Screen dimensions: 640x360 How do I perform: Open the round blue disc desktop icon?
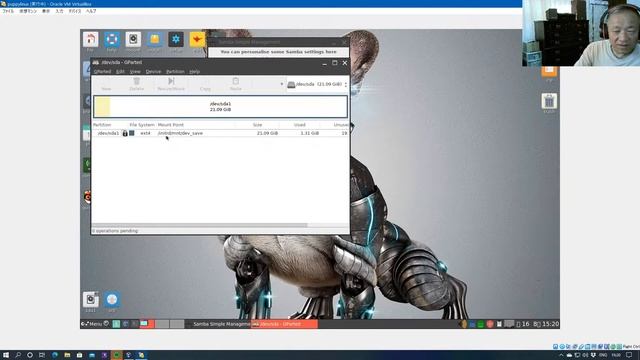(x=111, y=300)
